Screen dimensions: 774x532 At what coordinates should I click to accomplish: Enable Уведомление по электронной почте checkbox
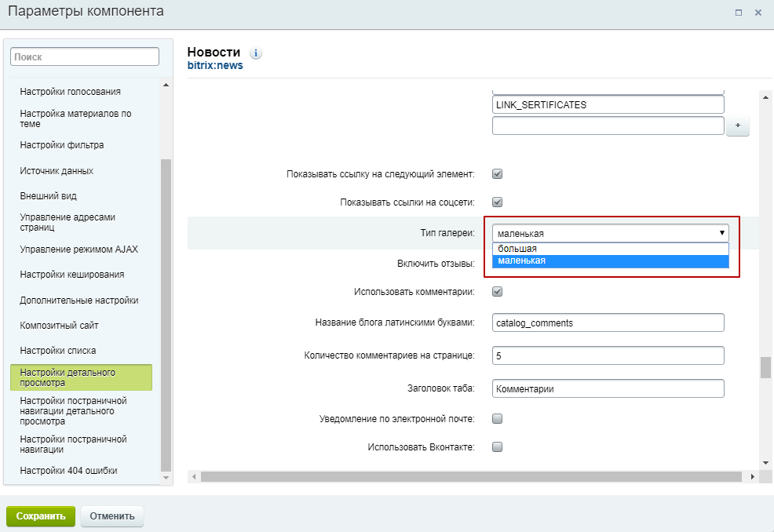[497, 418]
